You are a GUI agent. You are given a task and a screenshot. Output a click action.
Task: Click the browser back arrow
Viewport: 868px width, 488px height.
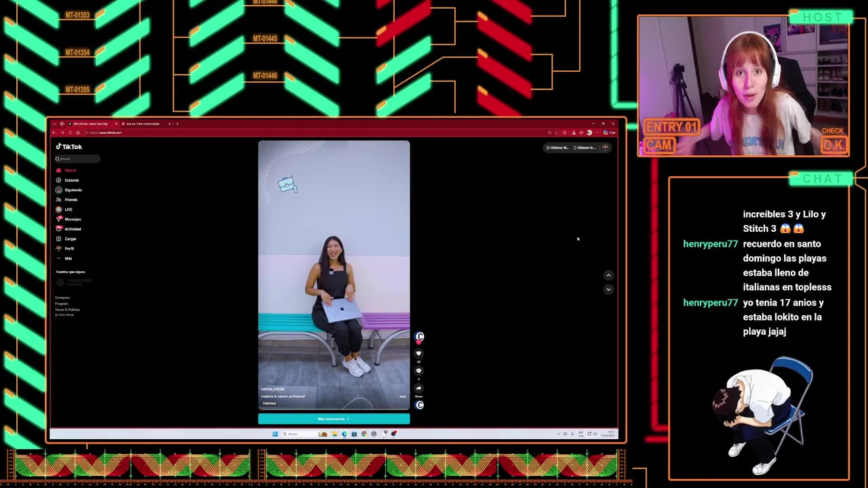click(x=54, y=133)
